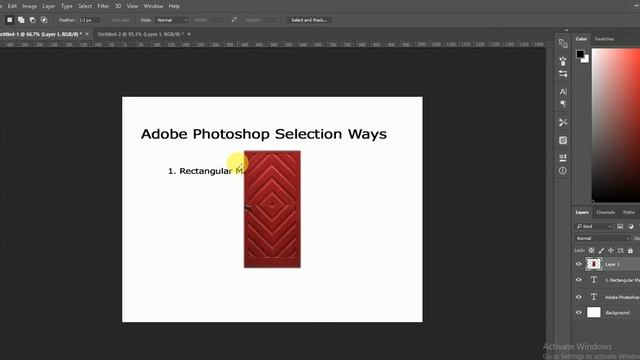Open the Help menu
Viewport: 640px width, 360px height.
[x=174, y=6]
